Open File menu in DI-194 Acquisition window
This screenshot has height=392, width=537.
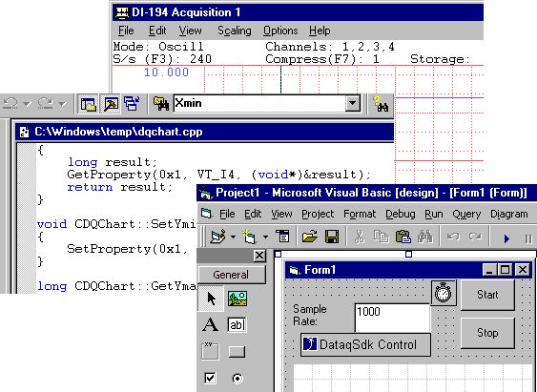(126, 31)
